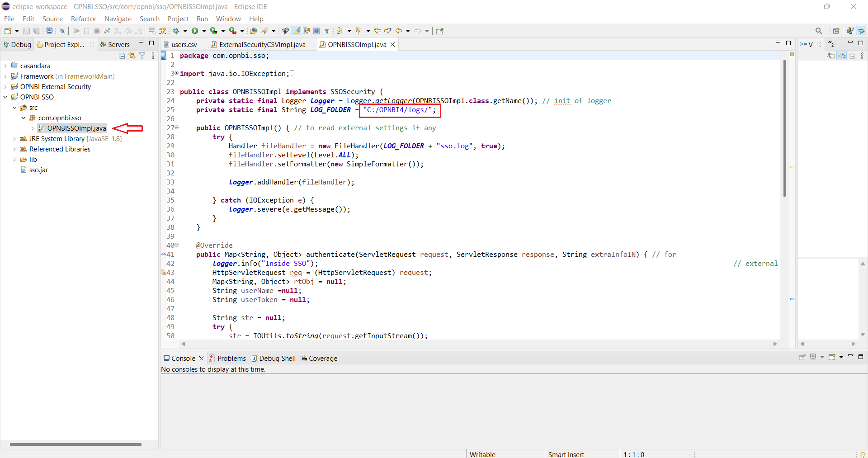Open the Debug launch dropdown arrow
Screen dimensions: 868x458
tap(185, 31)
